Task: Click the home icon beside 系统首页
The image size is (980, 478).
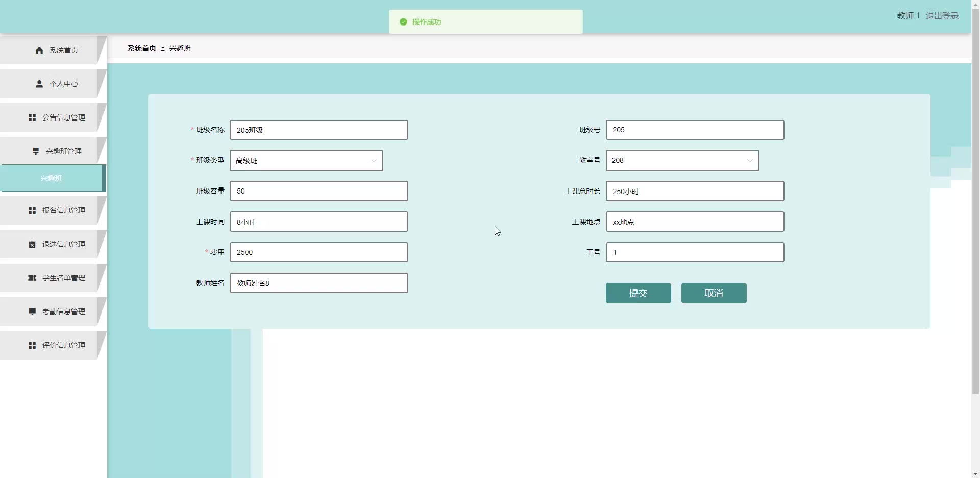Action: tap(39, 50)
